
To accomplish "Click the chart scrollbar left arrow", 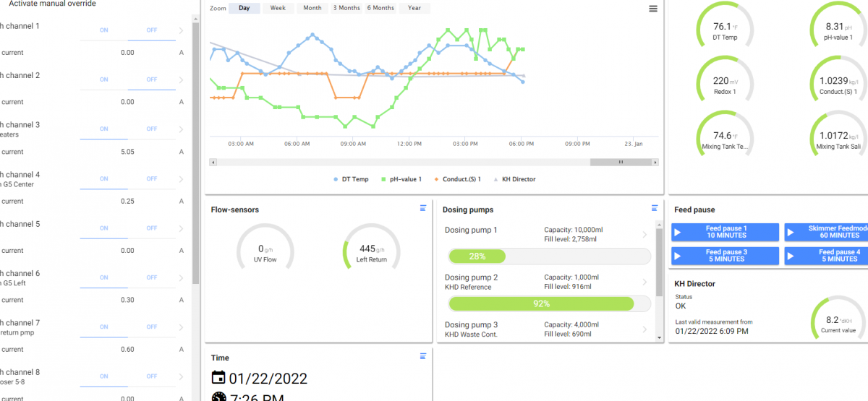I will pos(213,162).
